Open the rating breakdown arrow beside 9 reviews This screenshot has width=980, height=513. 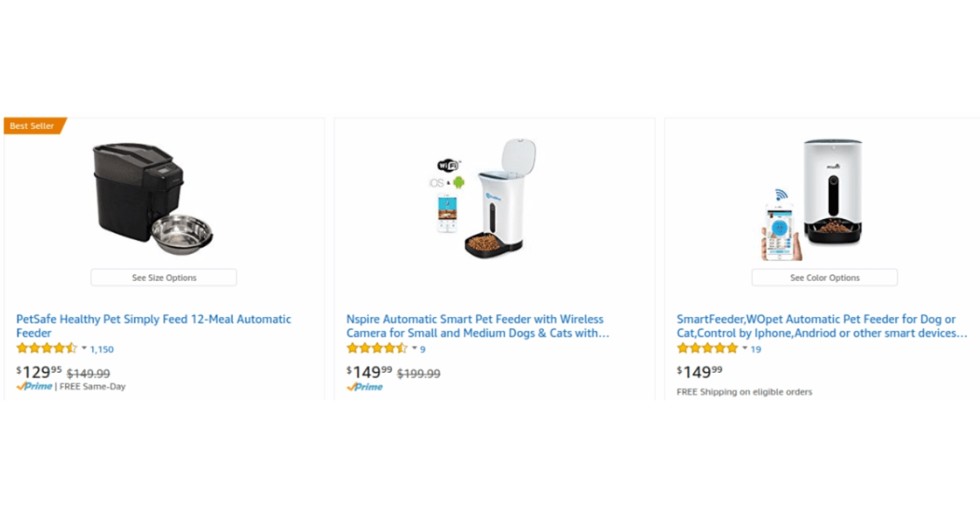(414, 349)
